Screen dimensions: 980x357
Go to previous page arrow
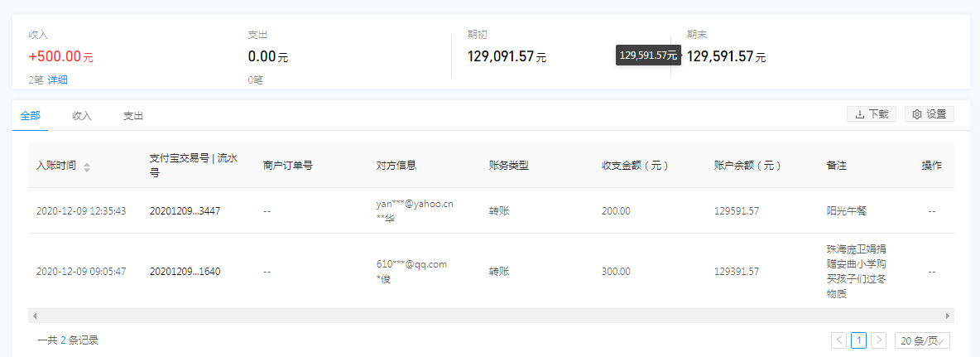(x=838, y=340)
